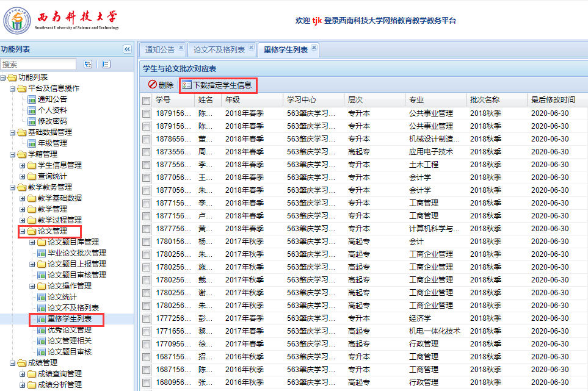
Task: Check the row for 应用电子技术 major
Action: pyautogui.click(x=147, y=152)
